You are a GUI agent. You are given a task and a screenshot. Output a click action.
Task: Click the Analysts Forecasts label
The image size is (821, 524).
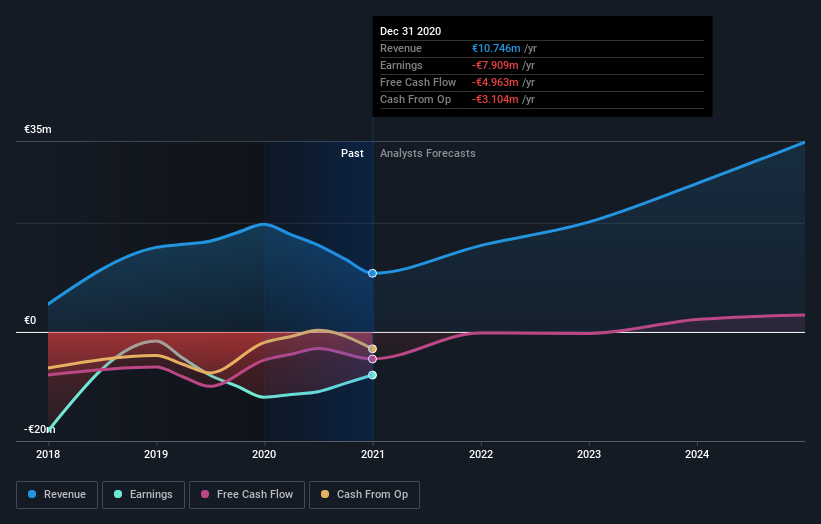click(428, 153)
